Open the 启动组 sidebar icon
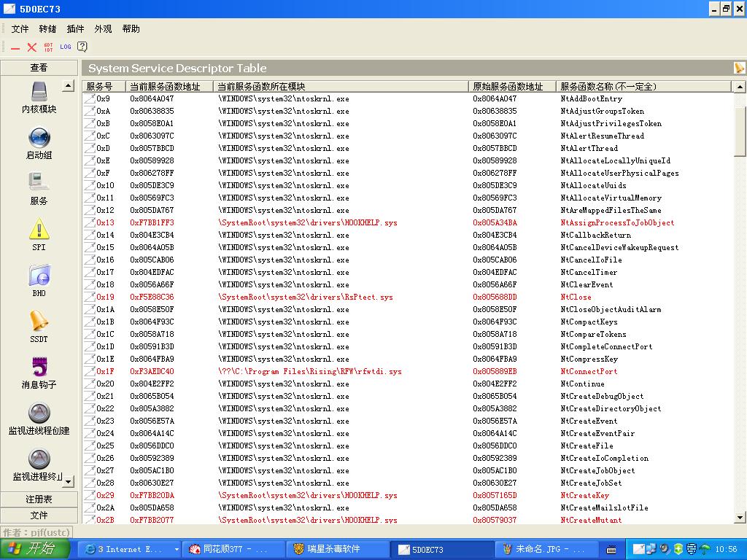This screenshot has height=560, width=747. coord(39,138)
